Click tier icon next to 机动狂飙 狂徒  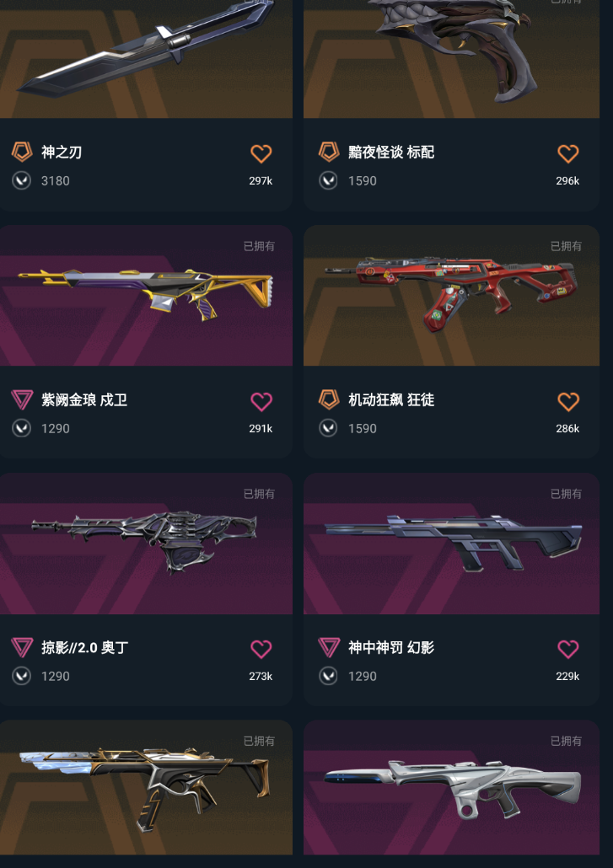(329, 399)
